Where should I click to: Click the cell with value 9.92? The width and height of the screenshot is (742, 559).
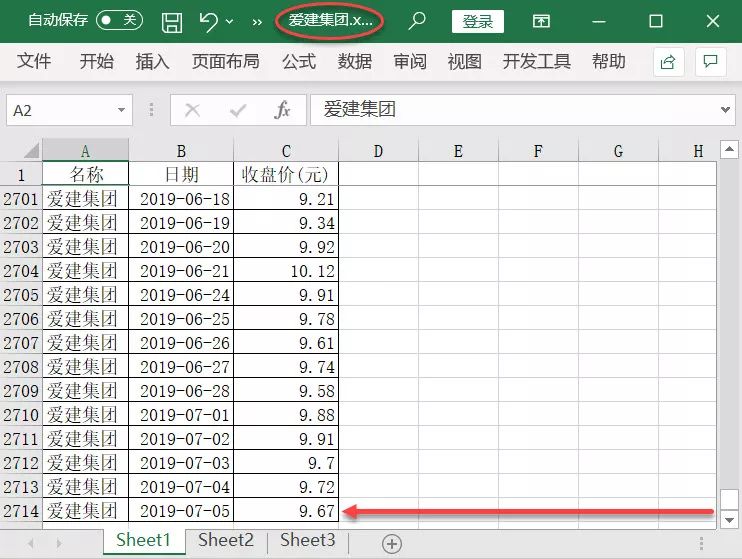click(286, 247)
